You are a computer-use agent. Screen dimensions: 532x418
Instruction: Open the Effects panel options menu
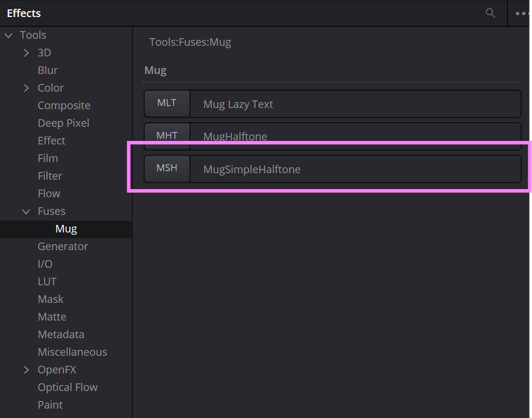pyautogui.click(x=522, y=14)
